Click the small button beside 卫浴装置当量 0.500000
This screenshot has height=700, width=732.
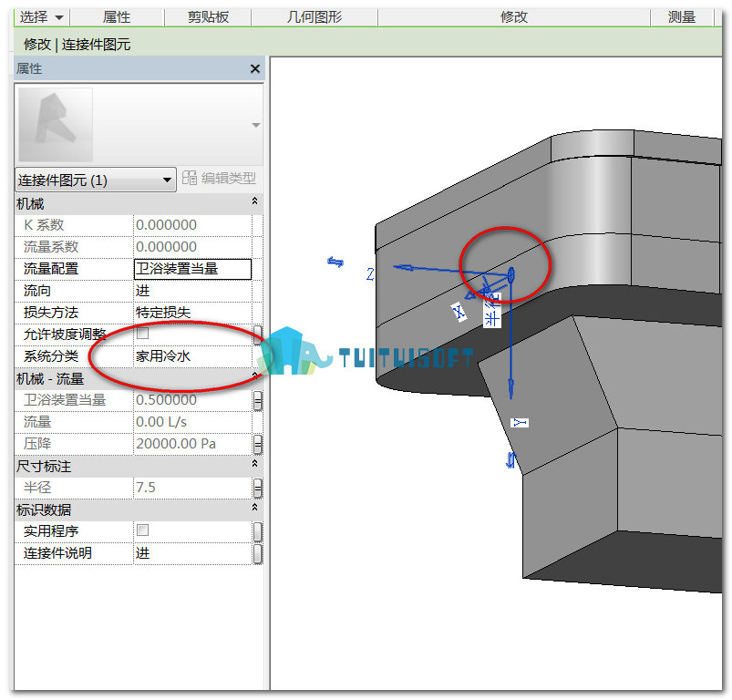point(257,400)
